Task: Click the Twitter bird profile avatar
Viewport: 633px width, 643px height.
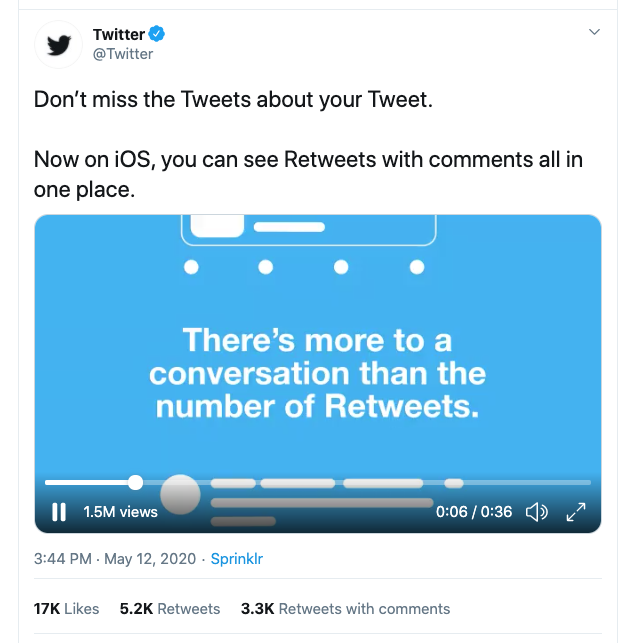Action: pyautogui.click(x=59, y=45)
